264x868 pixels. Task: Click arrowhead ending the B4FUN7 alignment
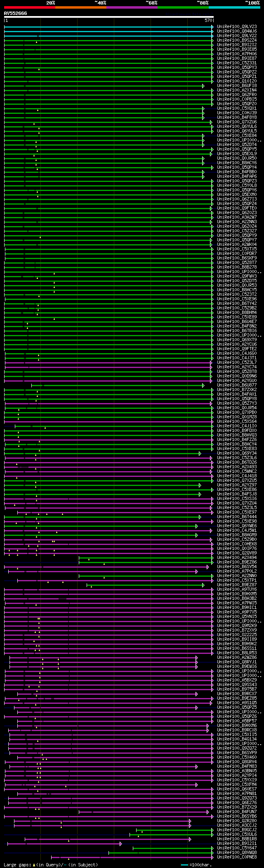(208, 812)
